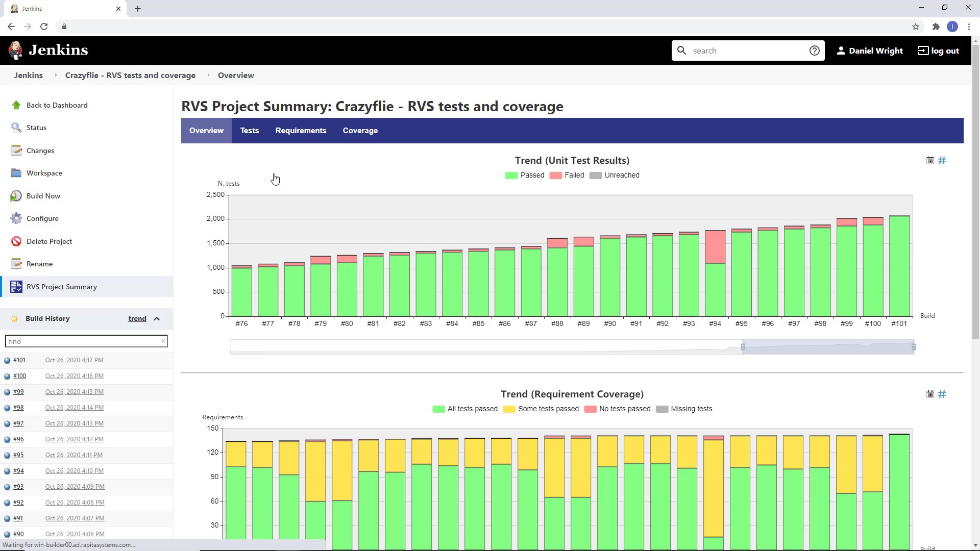Click the Build Now clock icon

click(16, 196)
